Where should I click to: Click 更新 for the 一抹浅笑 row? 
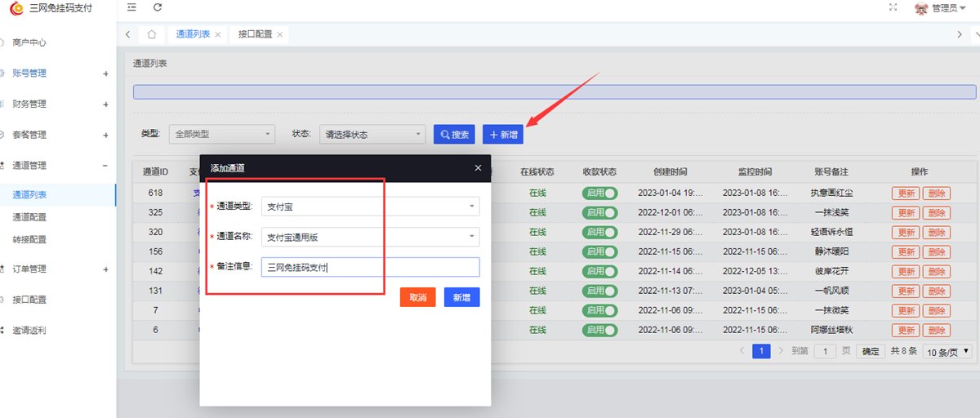coord(906,212)
